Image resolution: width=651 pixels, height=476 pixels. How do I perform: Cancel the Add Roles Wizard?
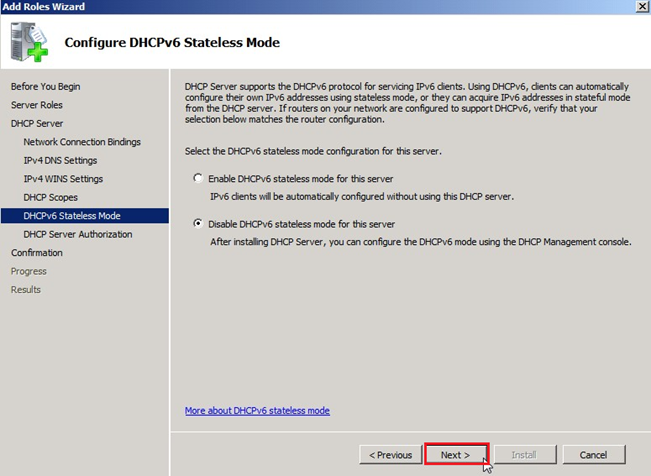[x=593, y=455]
